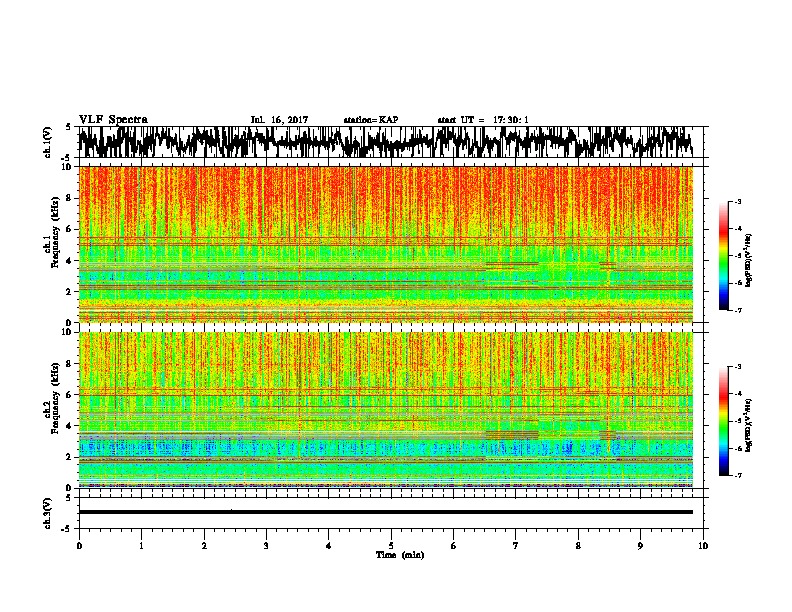Viewport: 792px width, 612px height.
Task: Click the "8" minute tick label on time axis
Action: [578, 546]
